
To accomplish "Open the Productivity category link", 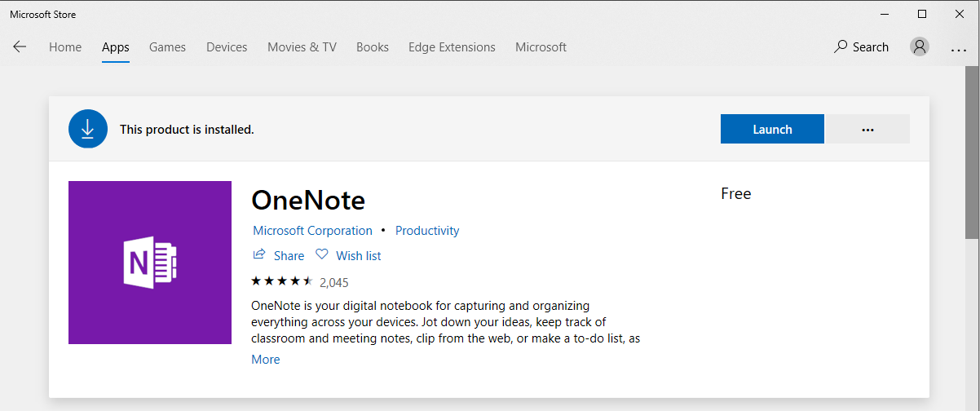I will point(427,231).
